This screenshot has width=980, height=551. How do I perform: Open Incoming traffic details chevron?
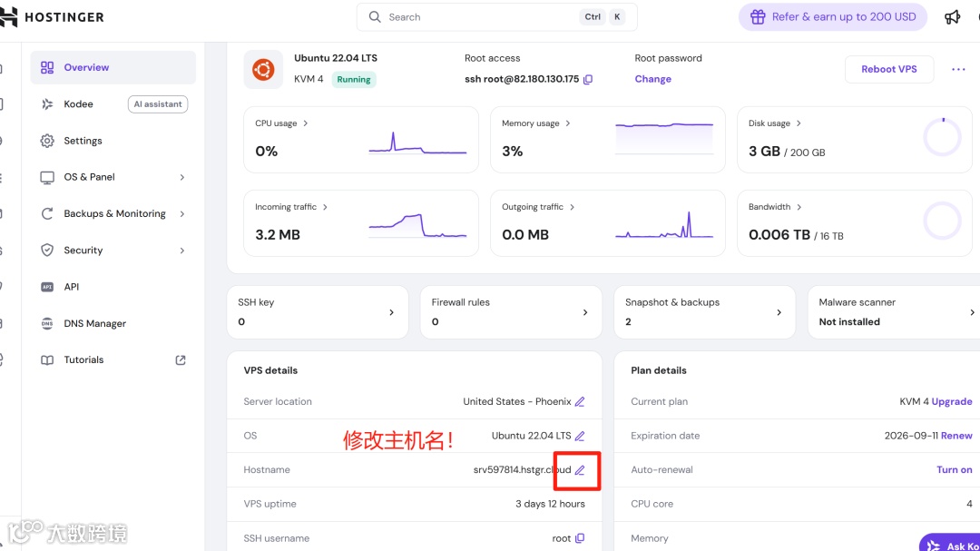click(325, 207)
